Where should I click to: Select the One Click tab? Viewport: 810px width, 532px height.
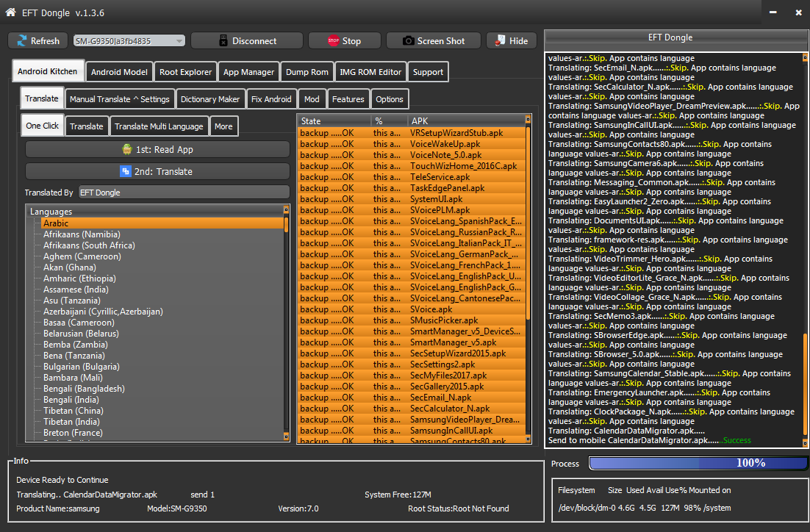tap(43, 126)
